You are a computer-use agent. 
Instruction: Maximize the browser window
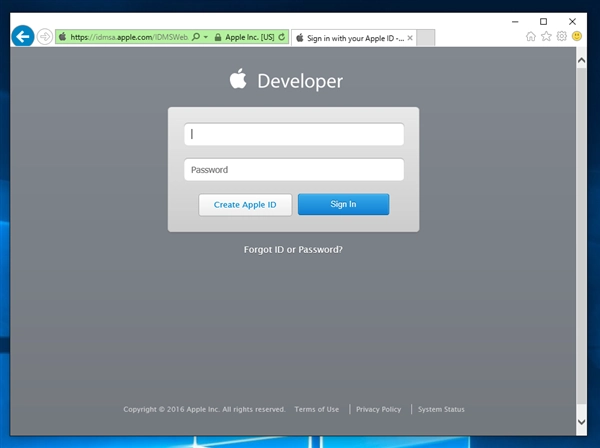point(543,22)
